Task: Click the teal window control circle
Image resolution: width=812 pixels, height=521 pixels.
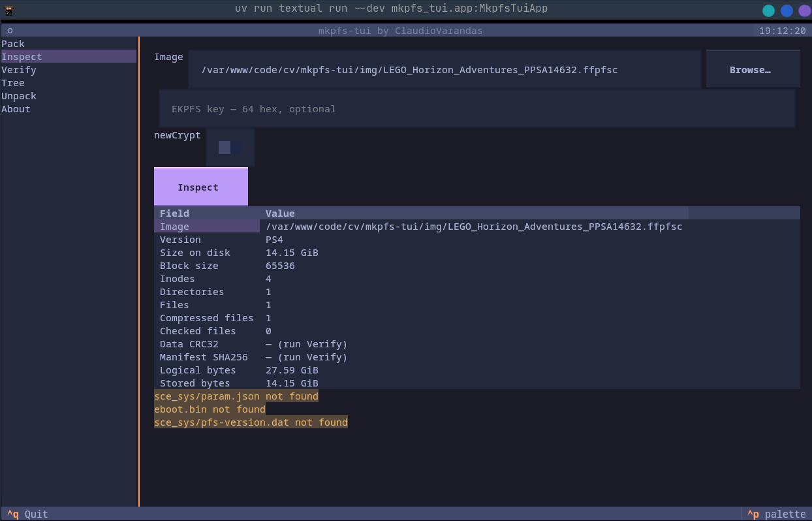Action: point(769,10)
